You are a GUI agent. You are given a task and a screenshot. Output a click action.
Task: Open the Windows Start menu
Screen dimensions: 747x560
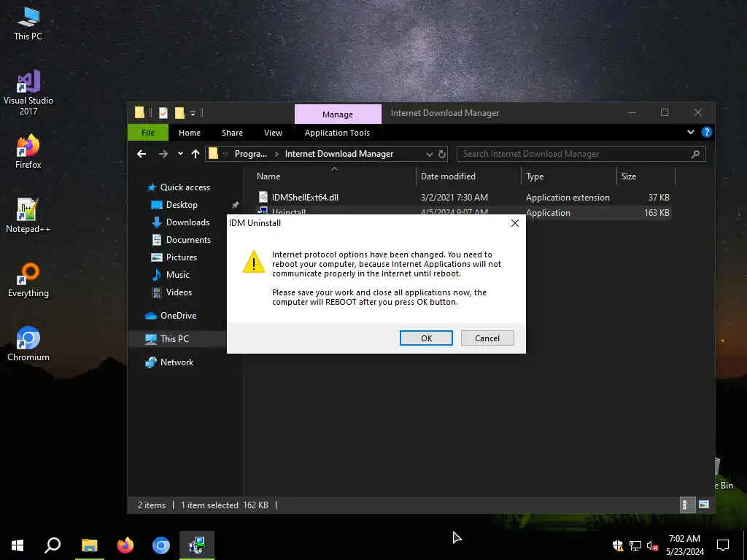18,545
